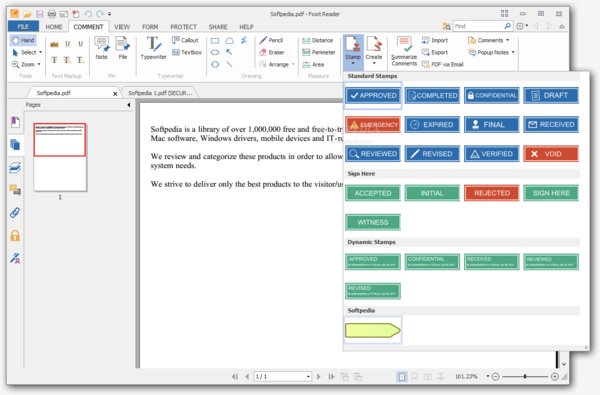Open the FILE menu

click(23, 26)
